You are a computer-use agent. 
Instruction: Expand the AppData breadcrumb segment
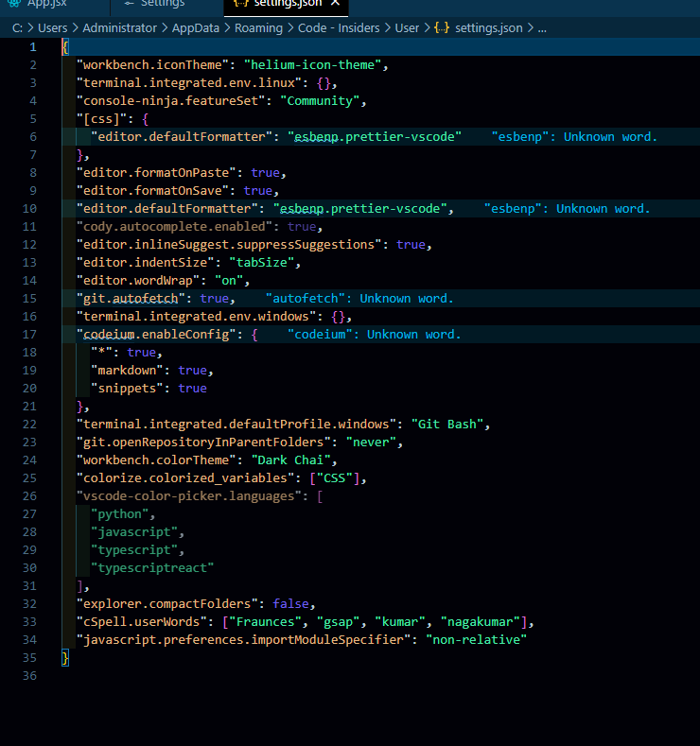click(x=195, y=28)
